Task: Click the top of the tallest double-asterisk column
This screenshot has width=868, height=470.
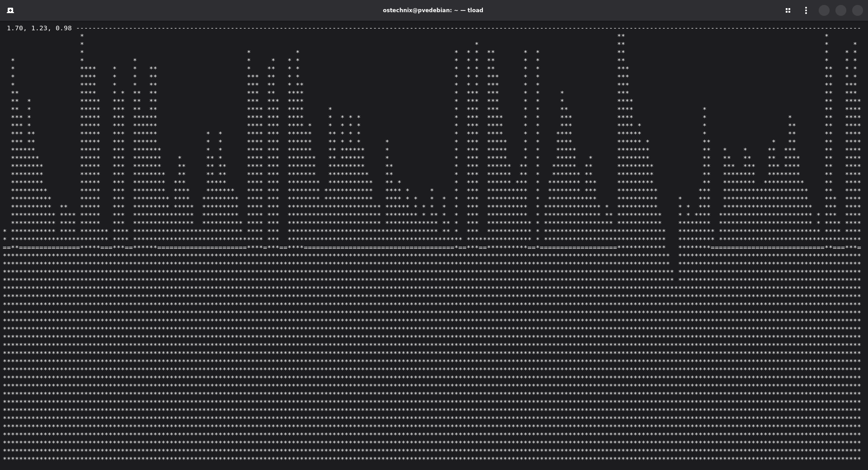Action: coord(621,36)
